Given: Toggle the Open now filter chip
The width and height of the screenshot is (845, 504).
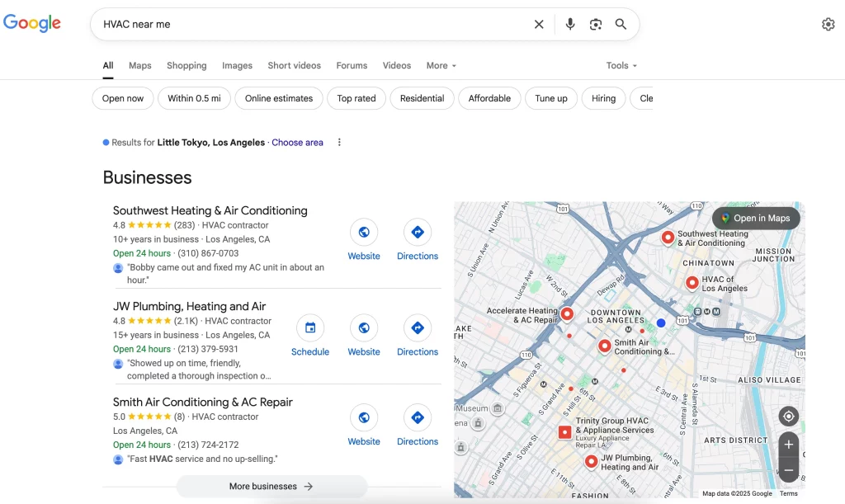Looking at the screenshot, I should 123,98.
